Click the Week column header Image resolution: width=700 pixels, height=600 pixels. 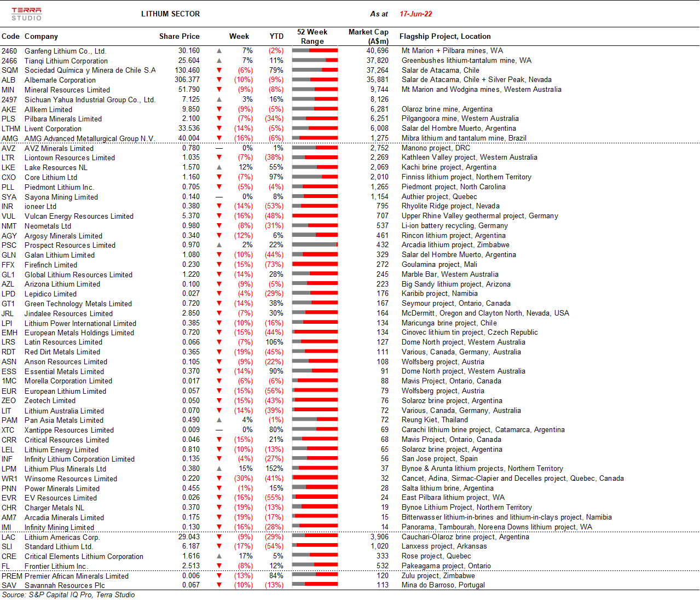[x=239, y=37]
